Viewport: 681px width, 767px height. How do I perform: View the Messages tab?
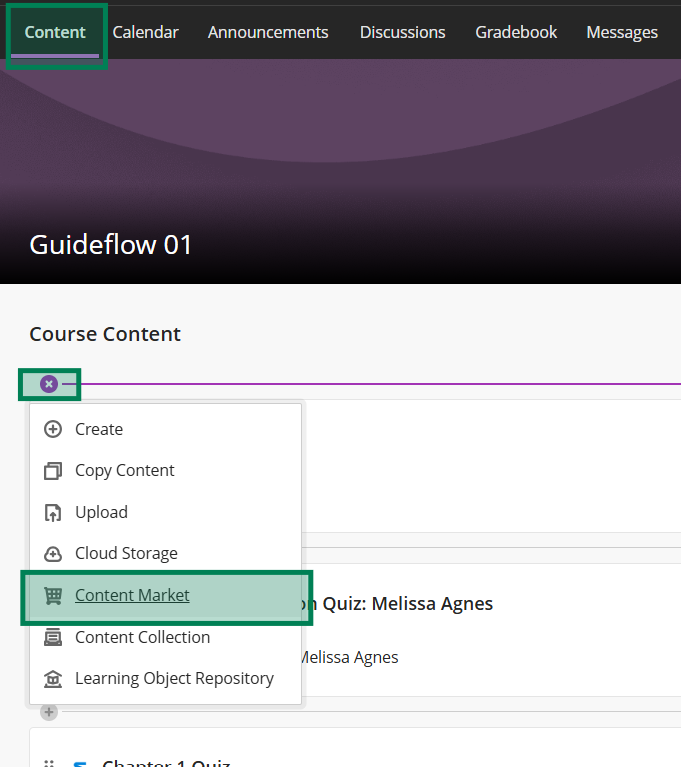click(x=622, y=32)
